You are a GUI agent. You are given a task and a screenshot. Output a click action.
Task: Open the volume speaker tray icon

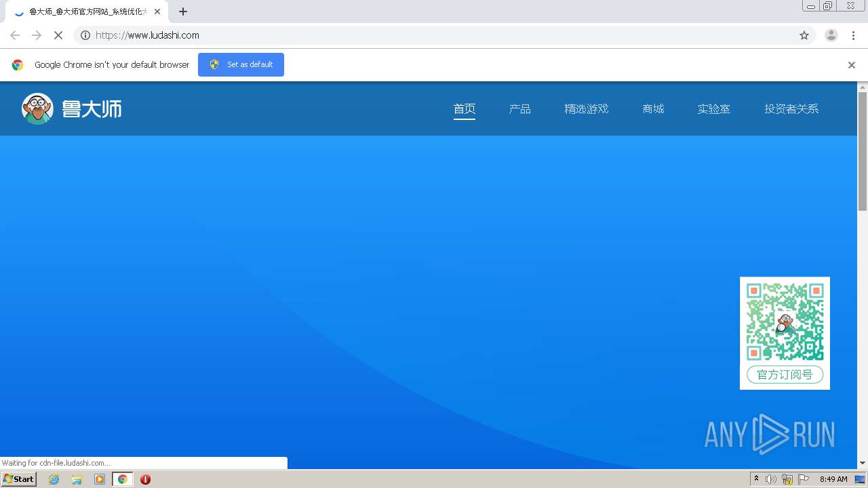point(771,479)
